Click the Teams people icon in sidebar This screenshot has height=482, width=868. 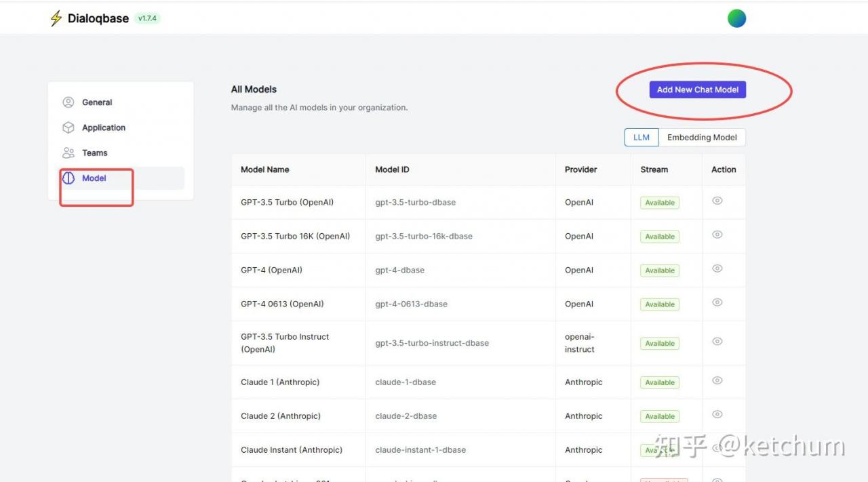pyautogui.click(x=68, y=153)
